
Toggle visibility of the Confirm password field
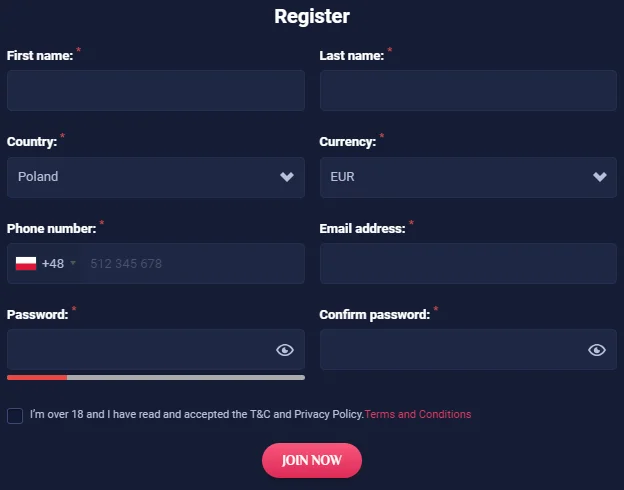click(x=597, y=350)
